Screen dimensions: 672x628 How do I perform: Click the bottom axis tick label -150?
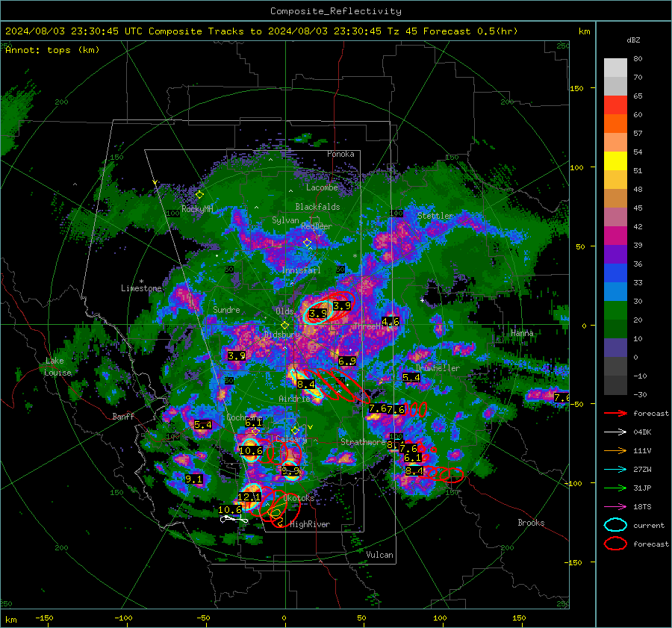pos(44,618)
